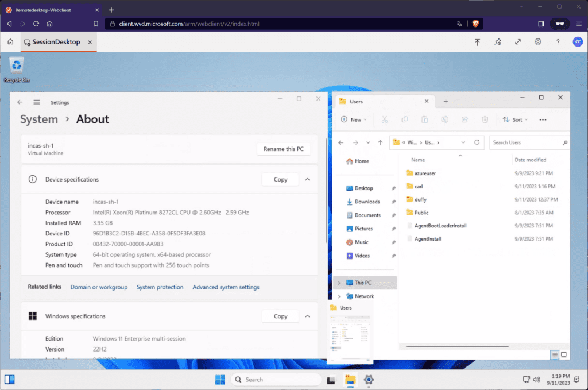Click the web client home icon
The image size is (588, 390).
tap(10, 41)
